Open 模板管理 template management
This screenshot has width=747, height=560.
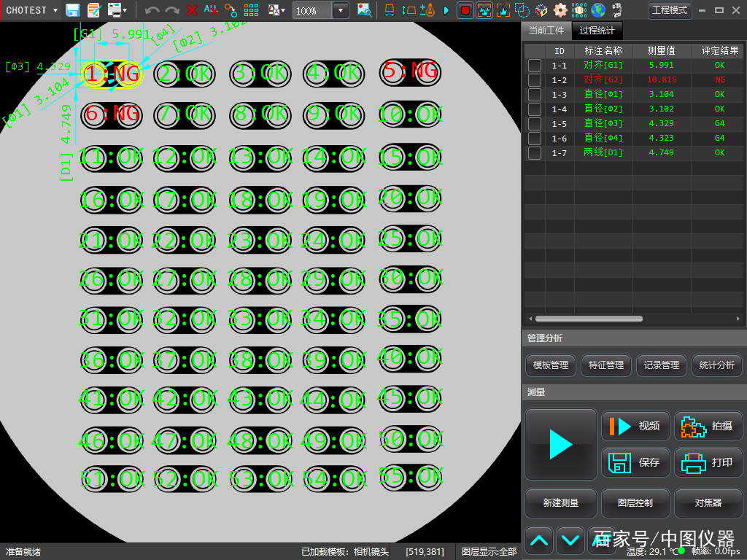tap(550, 365)
